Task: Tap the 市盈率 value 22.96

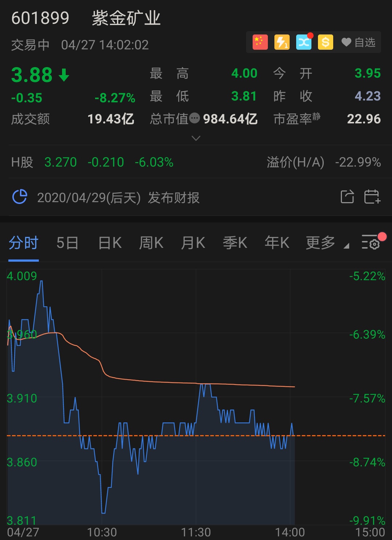Action: pos(364,119)
